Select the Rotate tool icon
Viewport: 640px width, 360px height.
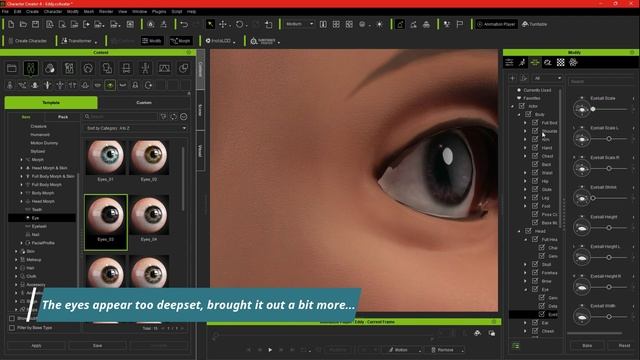[x=240, y=24]
